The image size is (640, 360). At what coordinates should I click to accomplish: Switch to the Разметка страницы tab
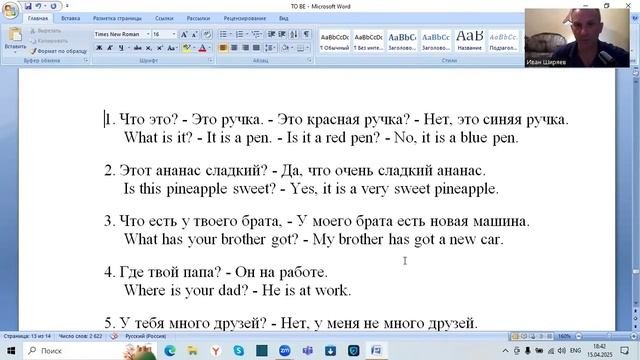click(x=117, y=18)
